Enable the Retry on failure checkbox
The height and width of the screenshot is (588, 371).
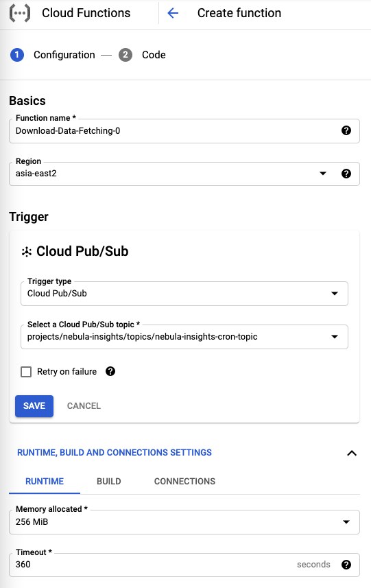(26, 372)
